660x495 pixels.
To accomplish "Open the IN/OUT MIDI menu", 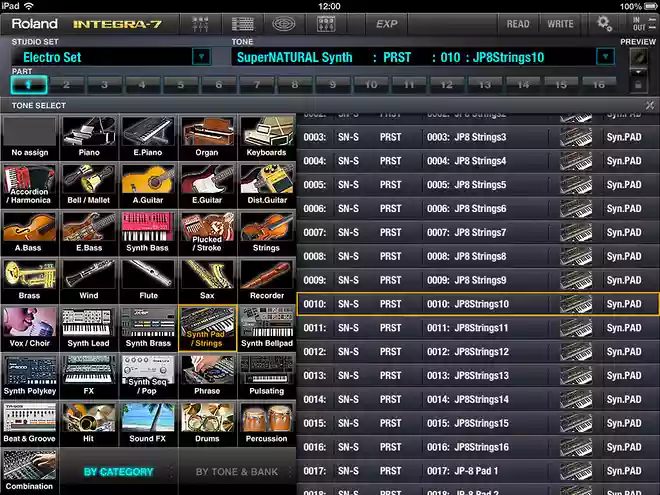I will (644, 24).
